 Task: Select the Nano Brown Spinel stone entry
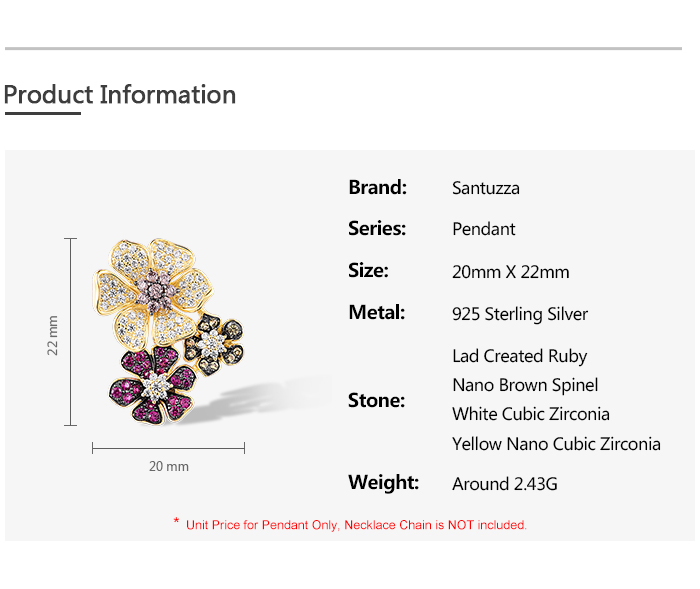click(x=525, y=385)
